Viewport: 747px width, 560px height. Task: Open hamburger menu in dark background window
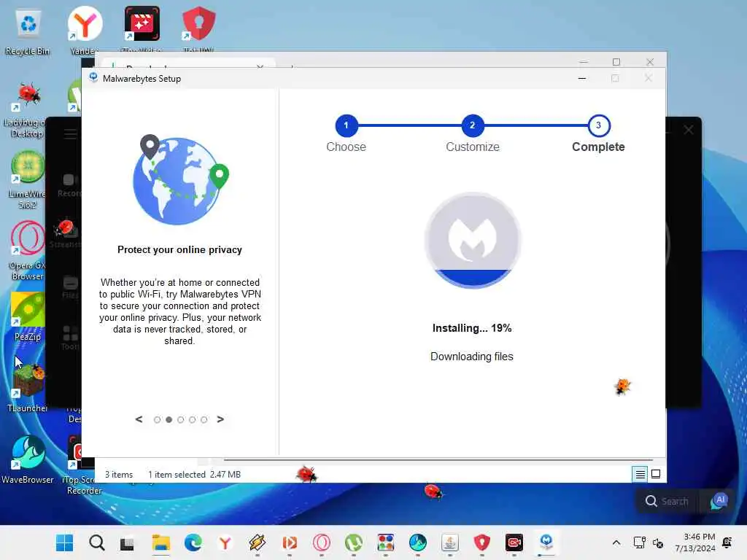click(x=71, y=134)
